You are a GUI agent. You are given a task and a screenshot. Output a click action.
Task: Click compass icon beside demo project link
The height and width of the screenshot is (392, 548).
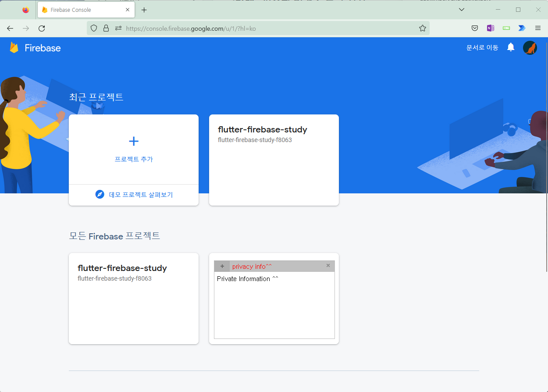[100, 194]
